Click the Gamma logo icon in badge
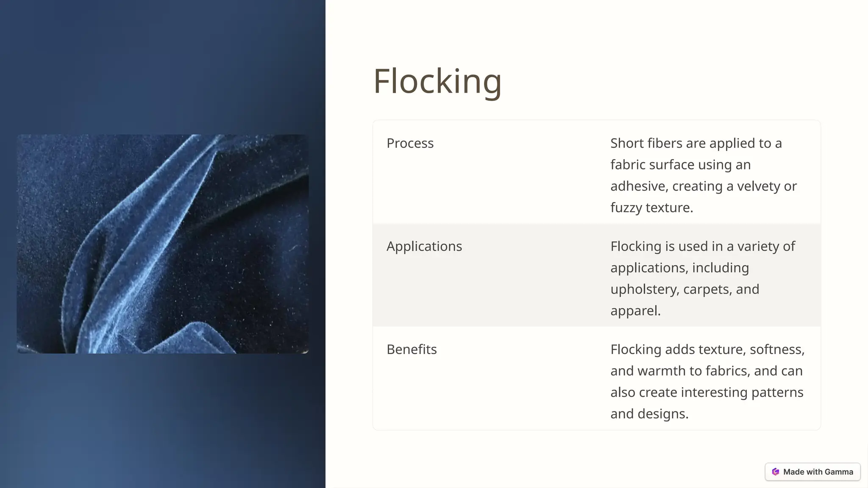Image resolution: width=868 pixels, height=488 pixels. pyautogui.click(x=776, y=472)
